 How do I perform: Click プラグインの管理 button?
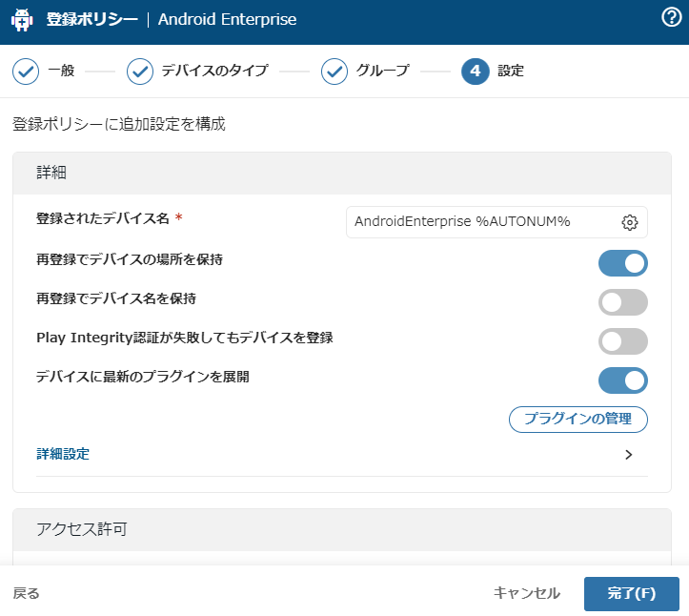point(578,419)
